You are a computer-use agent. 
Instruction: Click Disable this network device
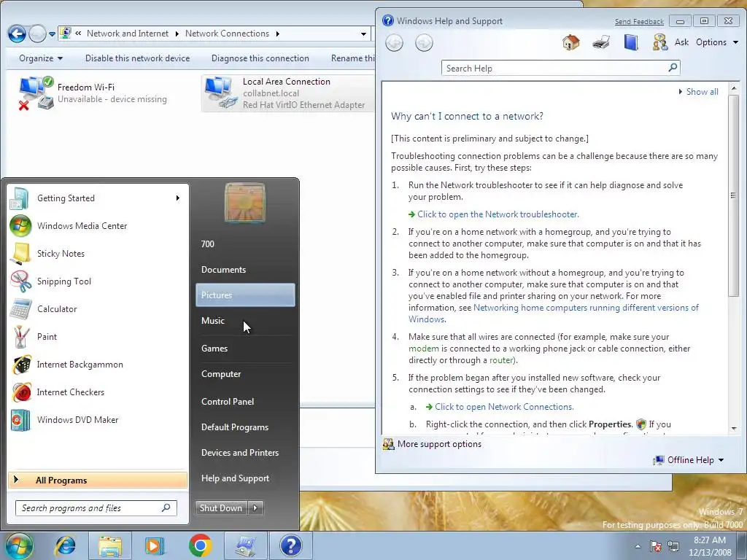coord(137,58)
